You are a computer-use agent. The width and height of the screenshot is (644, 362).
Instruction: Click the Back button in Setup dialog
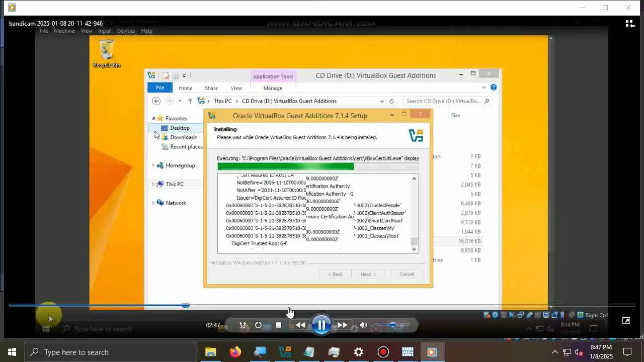(336, 274)
